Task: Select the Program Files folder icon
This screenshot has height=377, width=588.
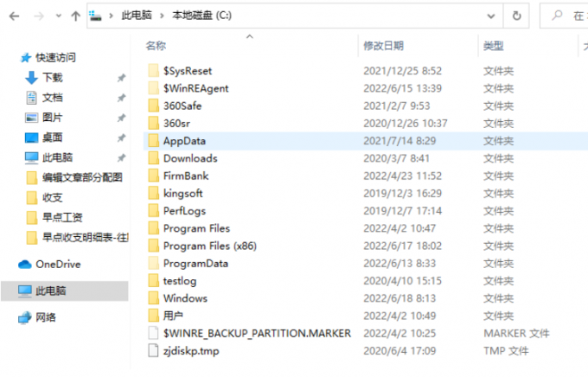Action: point(153,228)
